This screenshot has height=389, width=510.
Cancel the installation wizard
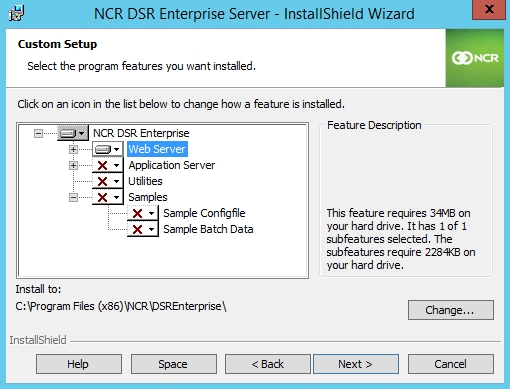pos(451,364)
